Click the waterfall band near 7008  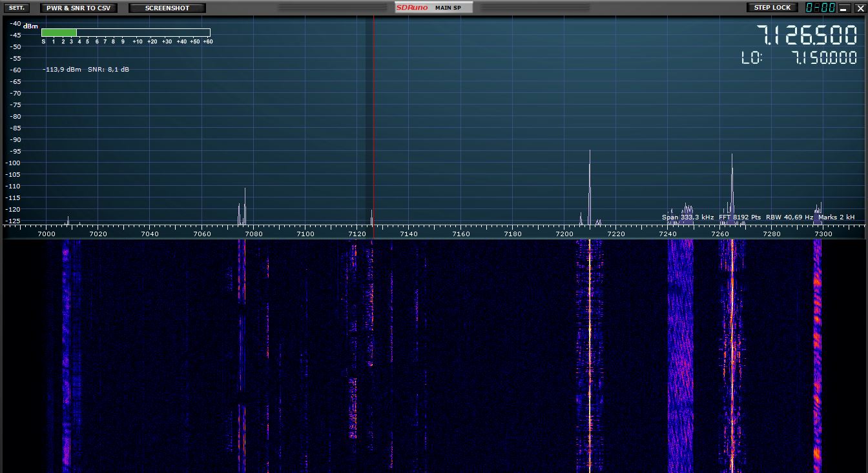pos(66,355)
